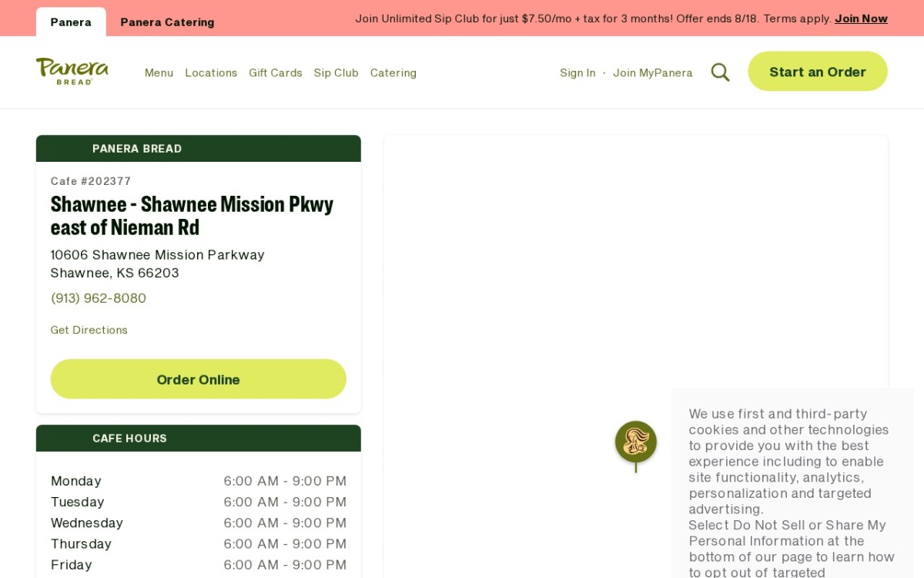924x578 pixels.
Task: Open the Catering navigation item
Action: pyautogui.click(x=393, y=72)
